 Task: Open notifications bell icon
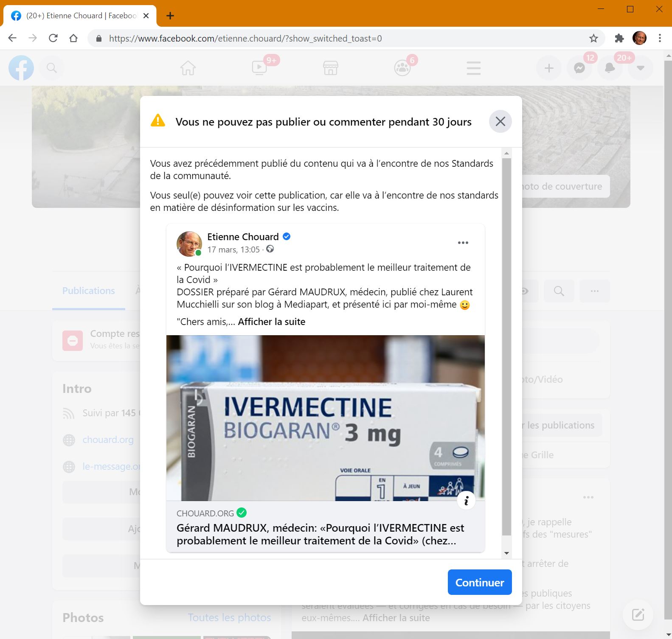[x=610, y=68]
